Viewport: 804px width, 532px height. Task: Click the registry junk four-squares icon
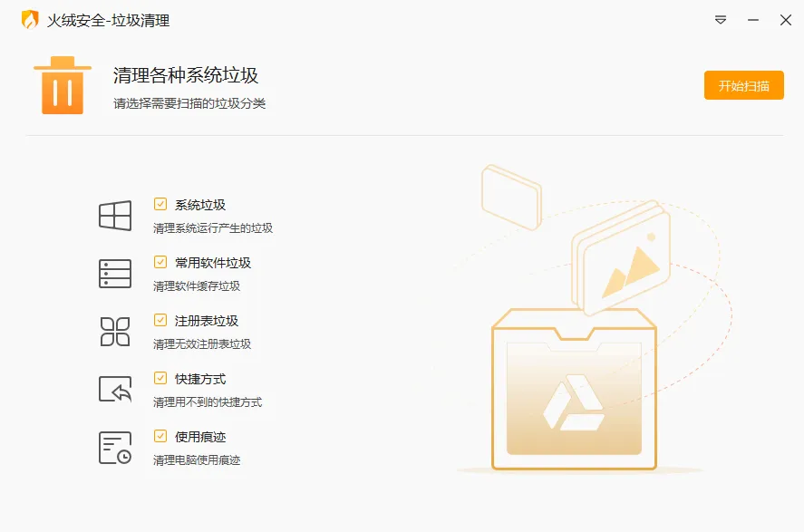[x=115, y=332]
